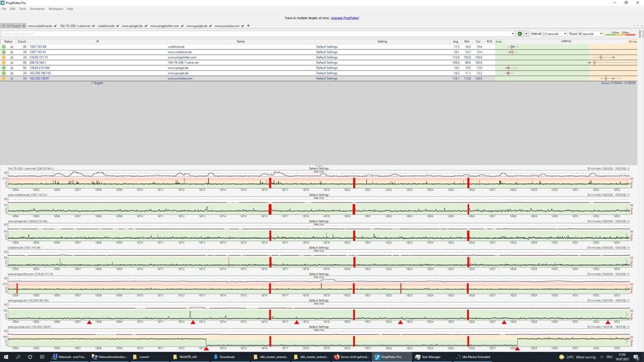Sort by the Count column header
Screen dimensions: 644x362
tap(22, 41)
